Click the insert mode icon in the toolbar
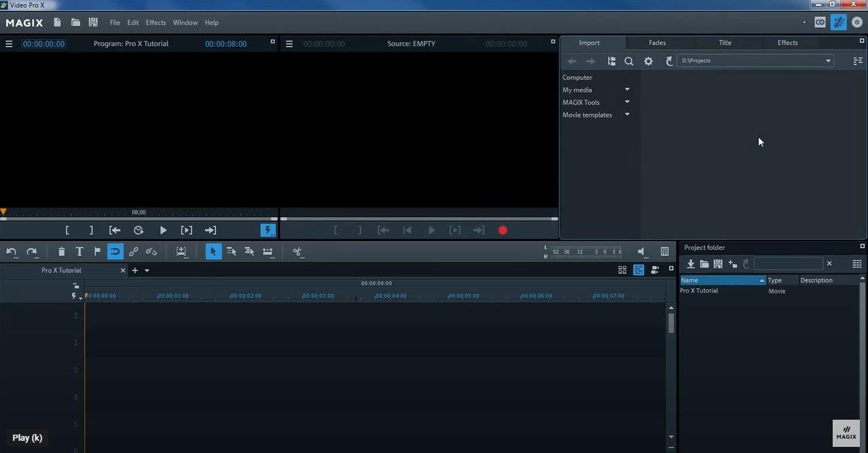Image resolution: width=868 pixels, height=453 pixels. pos(181,251)
